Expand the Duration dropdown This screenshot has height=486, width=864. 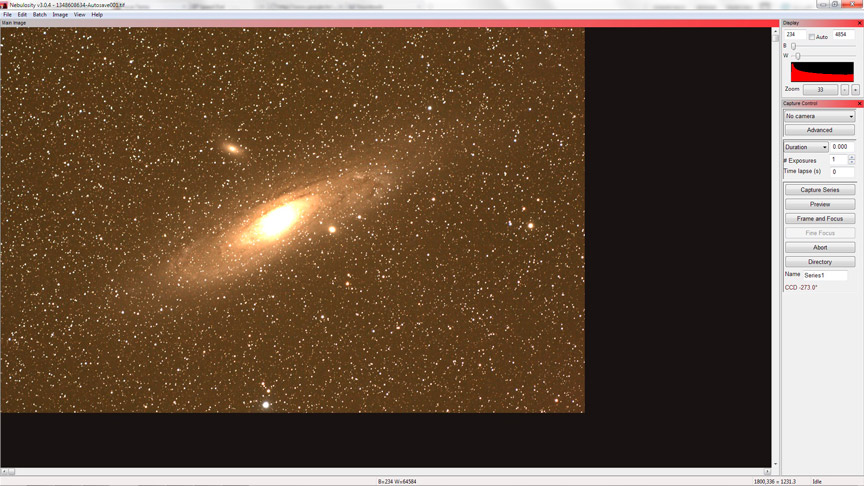point(806,147)
